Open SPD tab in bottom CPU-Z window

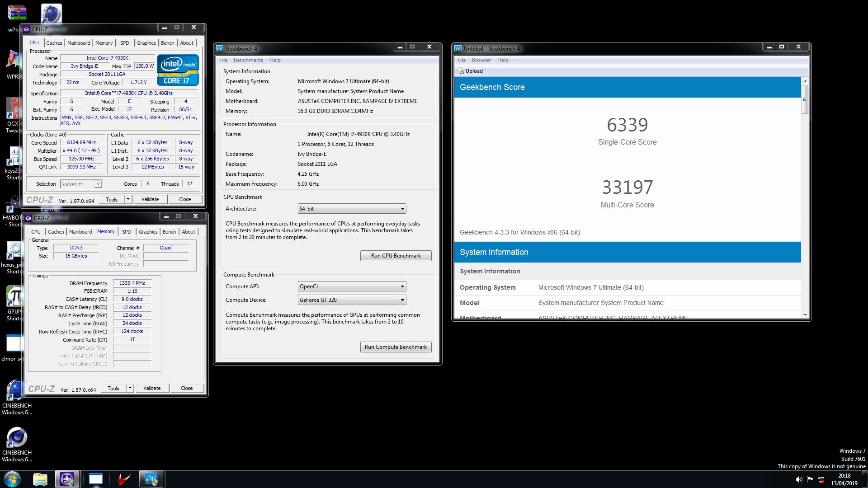[x=127, y=232]
